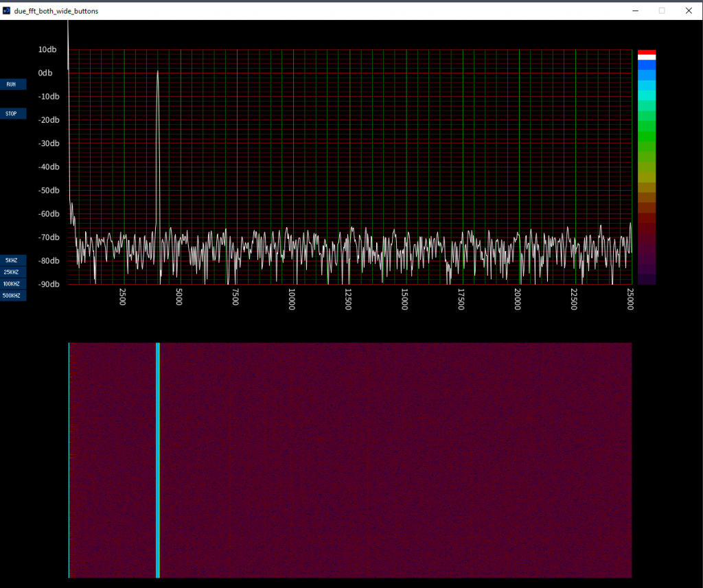Click the red swatch atop color scale
This screenshot has width=703, height=588.
pos(647,52)
